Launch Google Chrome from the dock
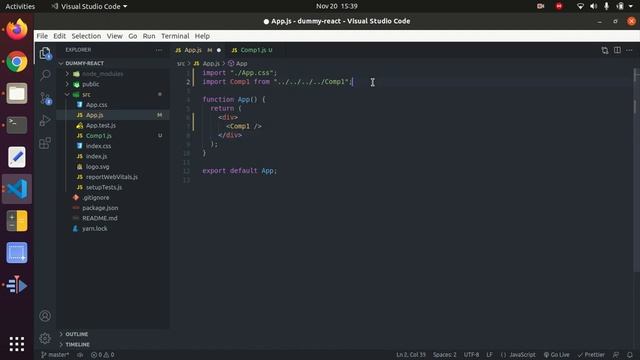This screenshot has width=640, height=360. click(x=17, y=62)
